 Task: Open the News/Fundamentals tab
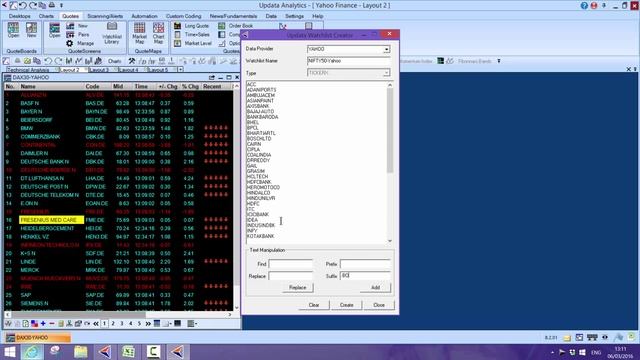pyautogui.click(x=233, y=16)
